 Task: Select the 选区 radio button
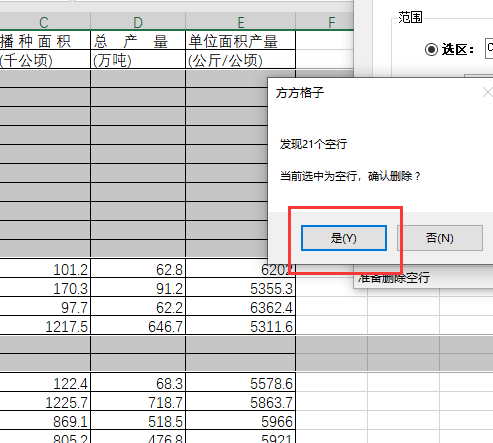coord(431,50)
